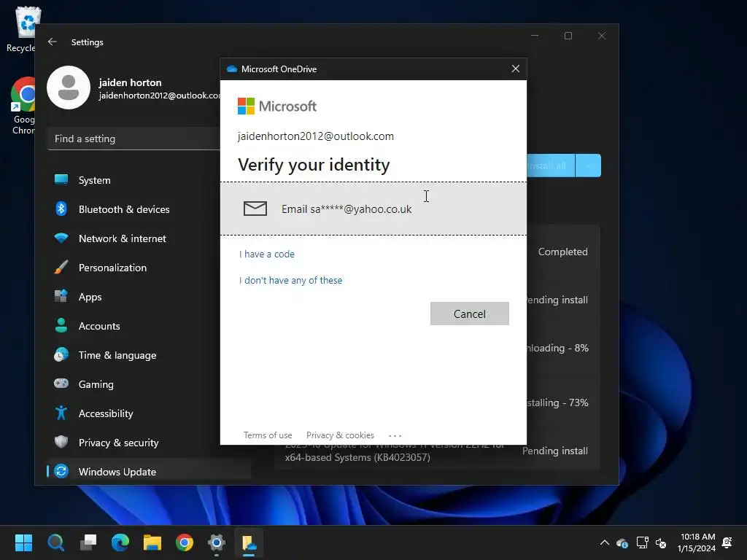Switch to the OneDrive setup taskbar icon
747x560 pixels.
[249, 542]
